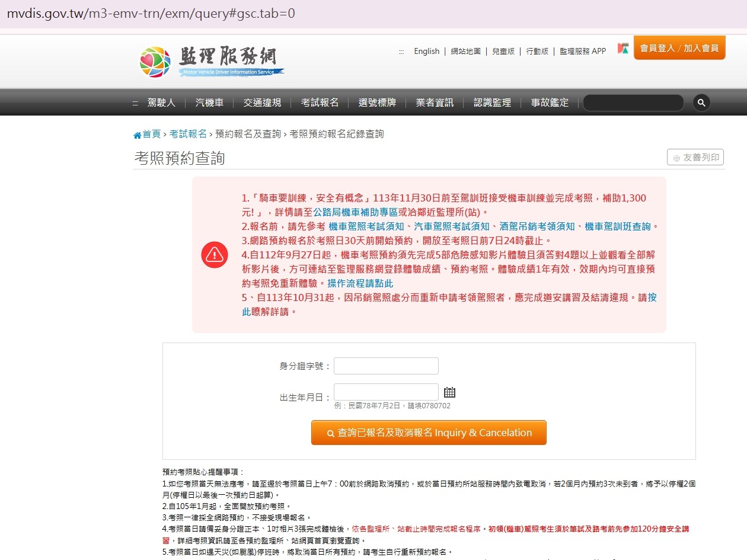Open the 汽車駕照考試須知 link
This screenshot has height=560, width=747.
coord(451,226)
